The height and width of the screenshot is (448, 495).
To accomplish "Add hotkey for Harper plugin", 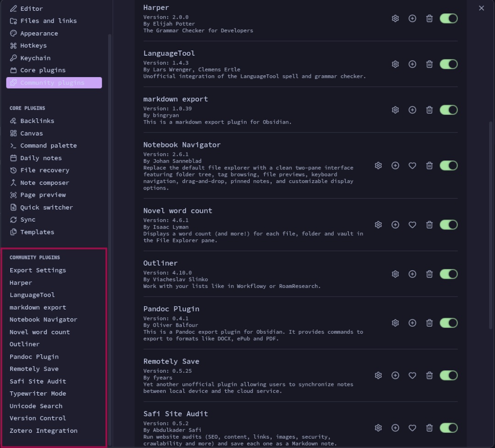I will pyautogui.click(x=412, y=19).
